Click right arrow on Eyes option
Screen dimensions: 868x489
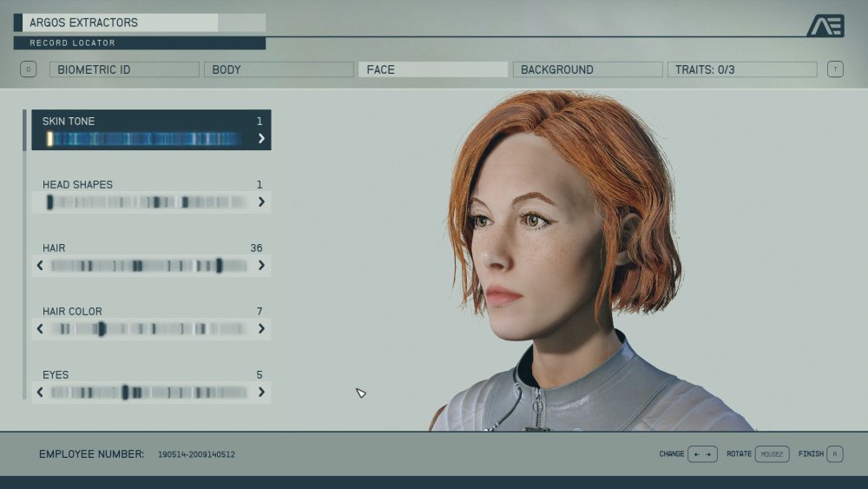(261, 393)
